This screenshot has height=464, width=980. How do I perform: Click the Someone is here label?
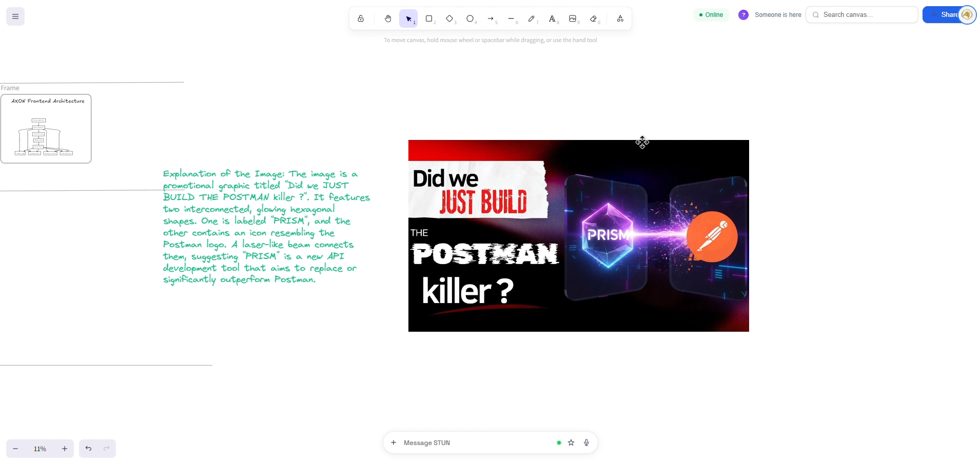click(778, 15)
